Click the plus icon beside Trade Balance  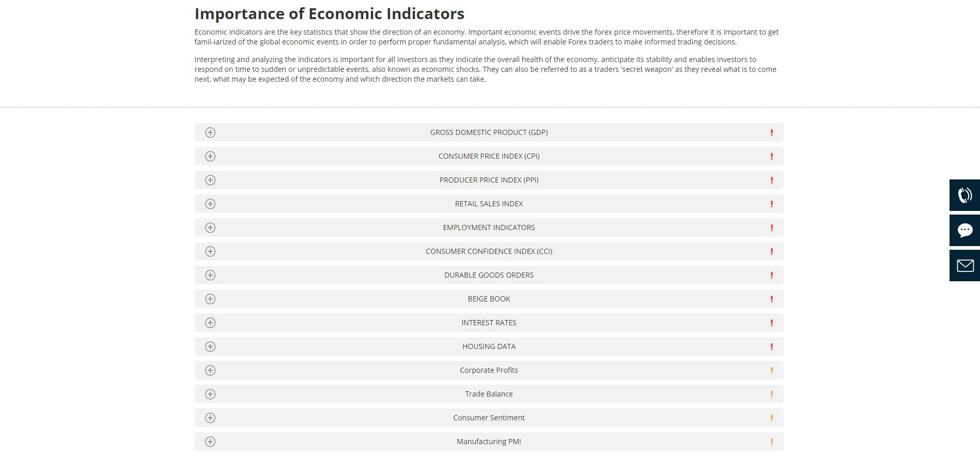click(210, 393)
